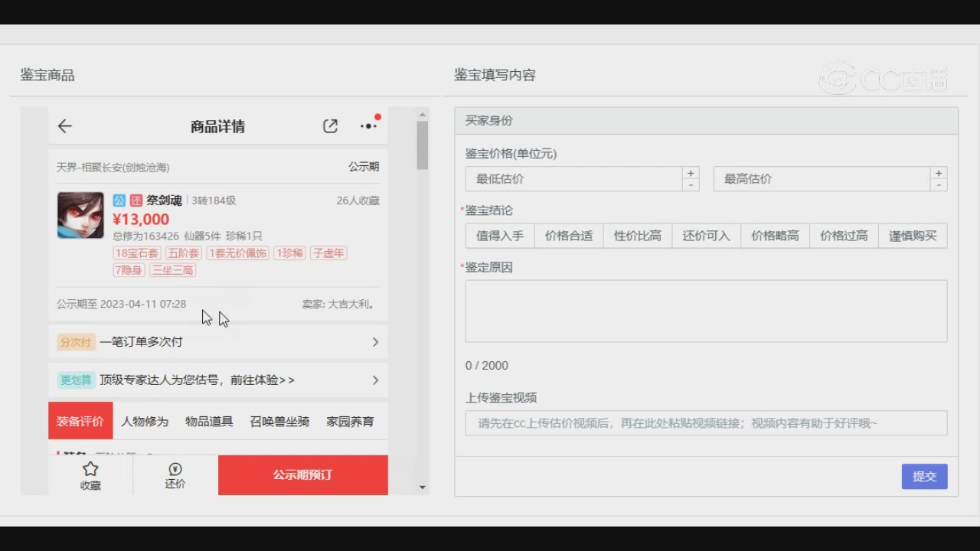Open the share icon in product header
This screenshot has height=551, width=980.
(x=330, y=126)
